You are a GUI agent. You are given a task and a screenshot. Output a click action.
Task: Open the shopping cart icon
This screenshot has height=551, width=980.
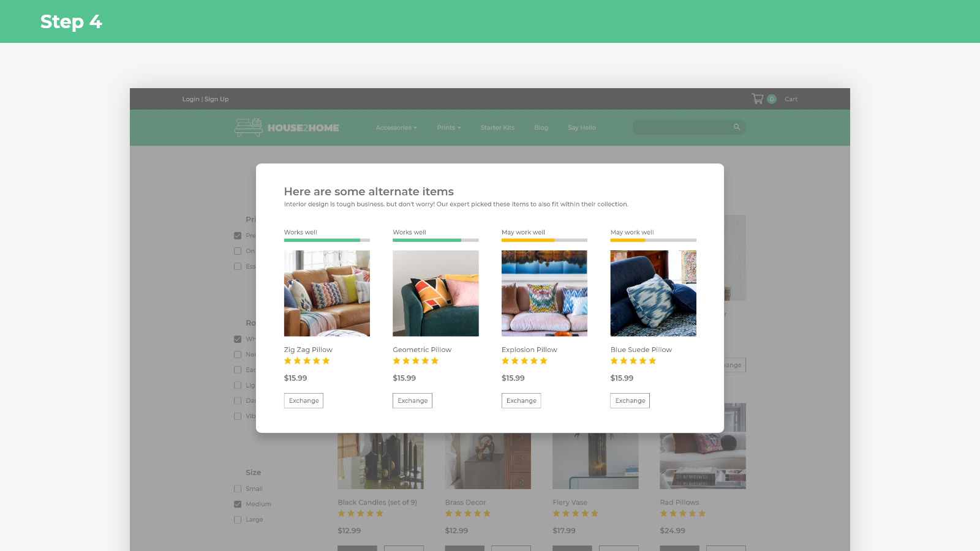(758, 99)
